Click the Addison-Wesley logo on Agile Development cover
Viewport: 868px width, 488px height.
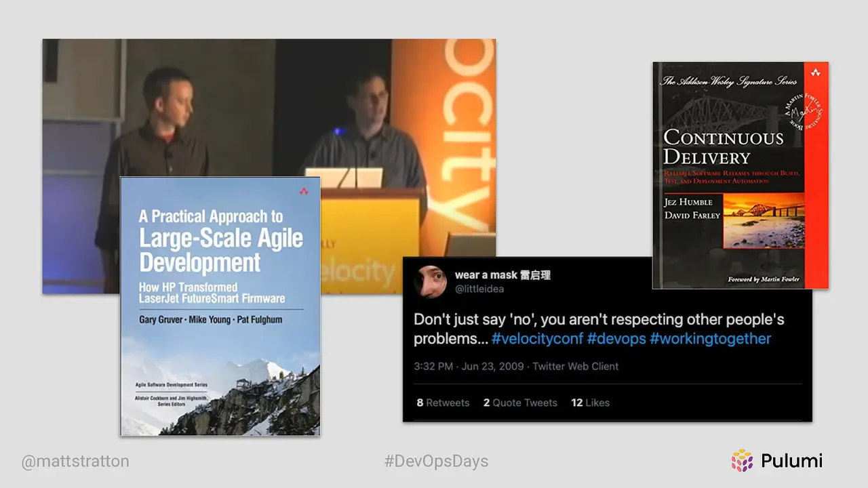(x=303, y=192)
